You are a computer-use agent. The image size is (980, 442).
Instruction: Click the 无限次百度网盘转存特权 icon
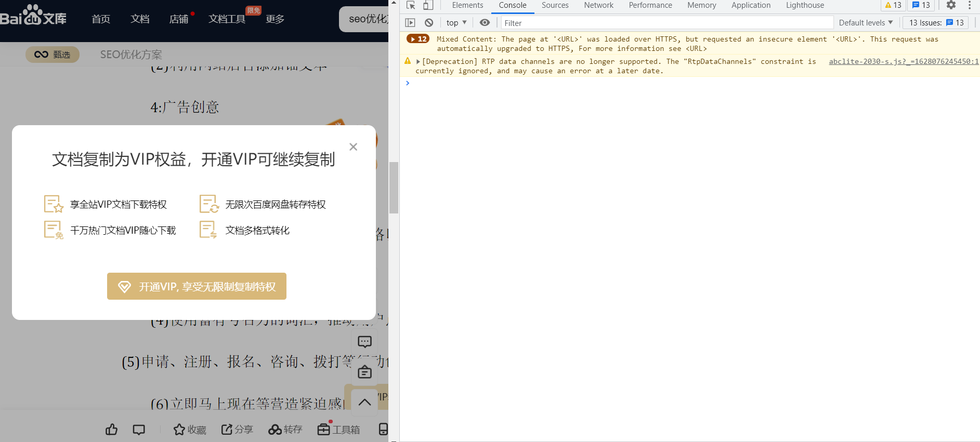[x=209, y=204]
